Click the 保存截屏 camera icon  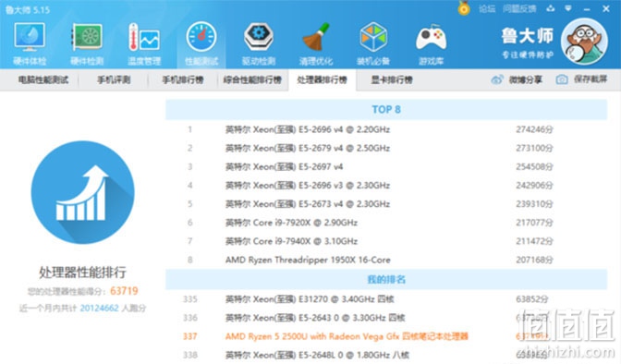pyautogui.click(x=562, y=79)
